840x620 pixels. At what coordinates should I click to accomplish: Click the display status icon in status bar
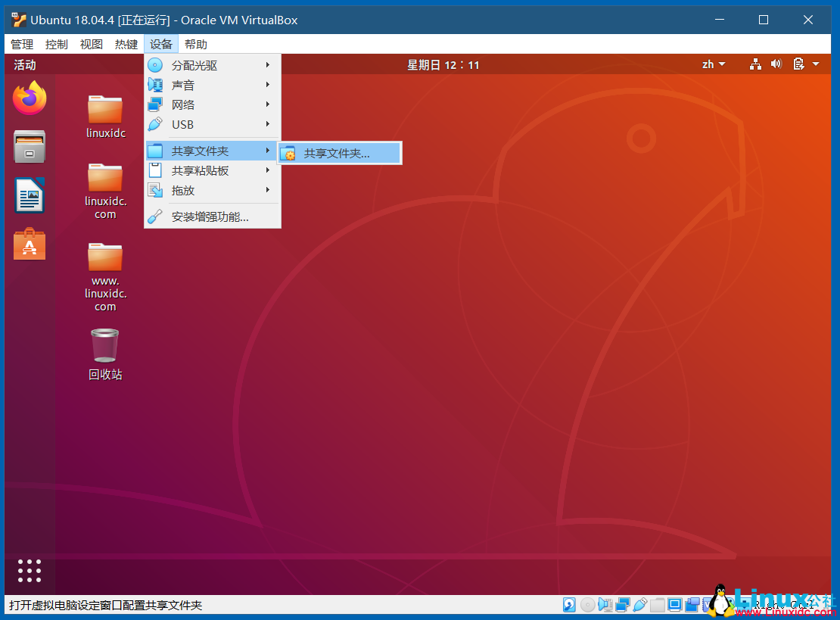click(675, 604)
